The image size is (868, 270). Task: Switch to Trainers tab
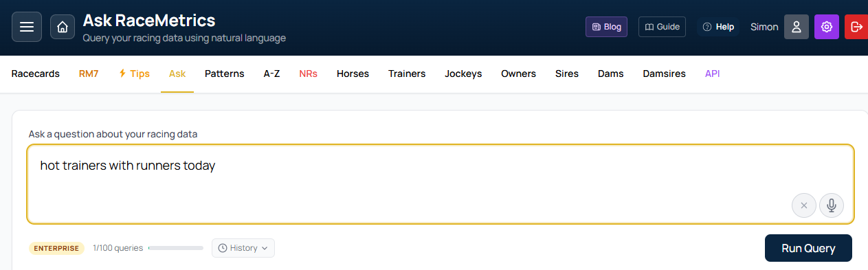407,74
